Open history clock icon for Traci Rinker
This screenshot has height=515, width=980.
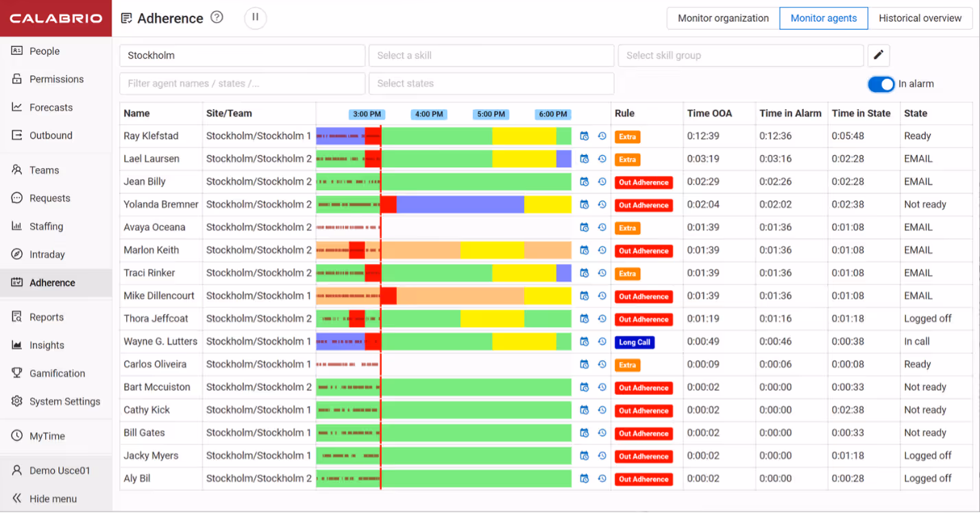coord(602,273)
